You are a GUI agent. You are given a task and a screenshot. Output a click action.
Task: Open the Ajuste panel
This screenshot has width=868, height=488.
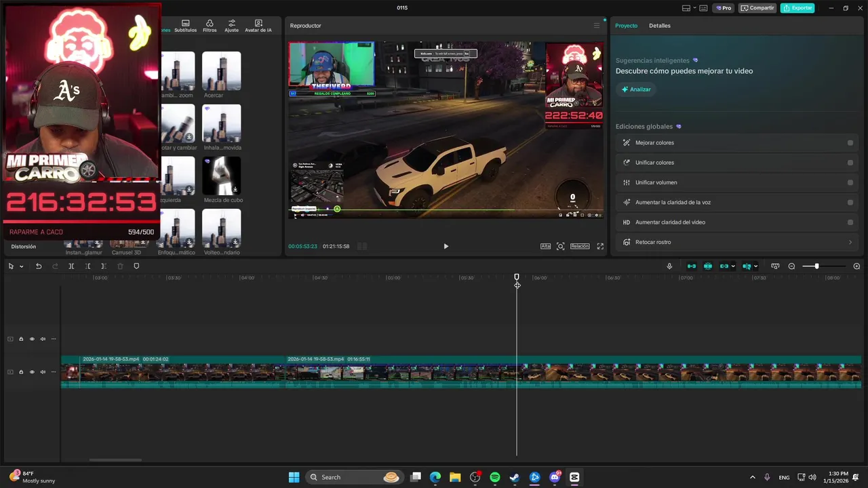click(x=231, y=26)
